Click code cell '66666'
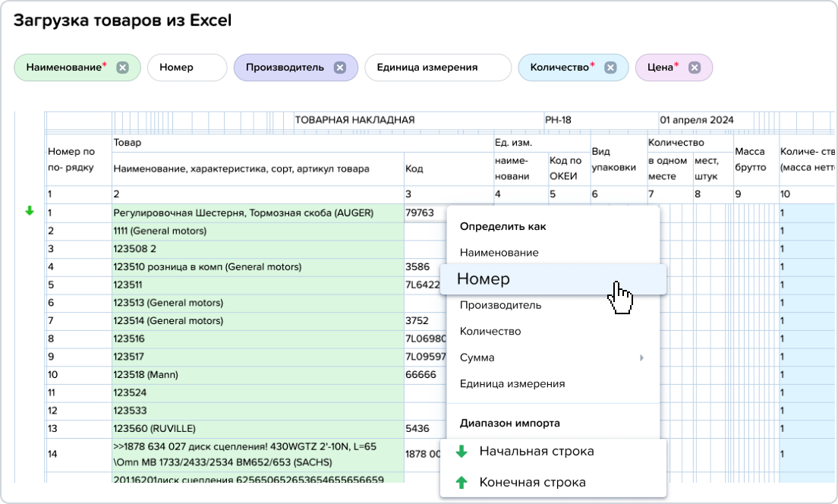This screenshot has width=838, height=504. tap(425, 375)
